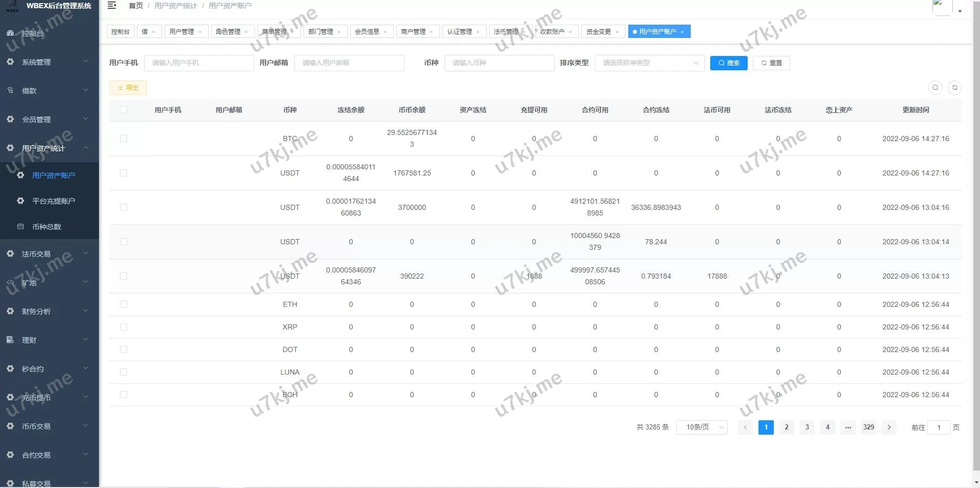
Task: Click the sidebar collapse hamburger icon
Action: (112, 6)
